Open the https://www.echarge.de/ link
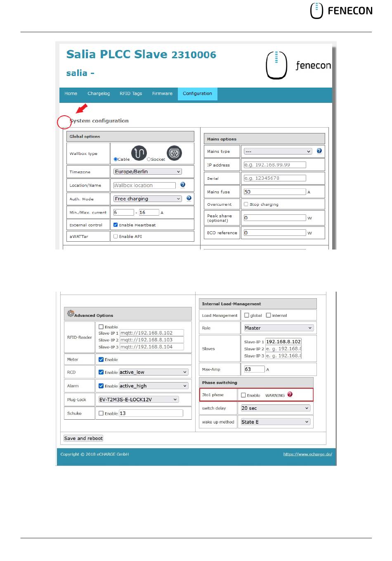The image size is (392, 561). click(307, 454)
